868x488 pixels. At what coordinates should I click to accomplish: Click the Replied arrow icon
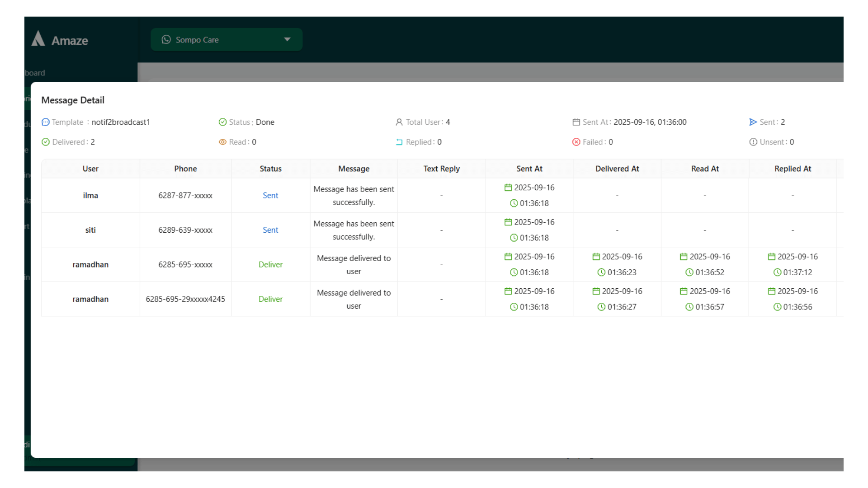coord(399,142)
